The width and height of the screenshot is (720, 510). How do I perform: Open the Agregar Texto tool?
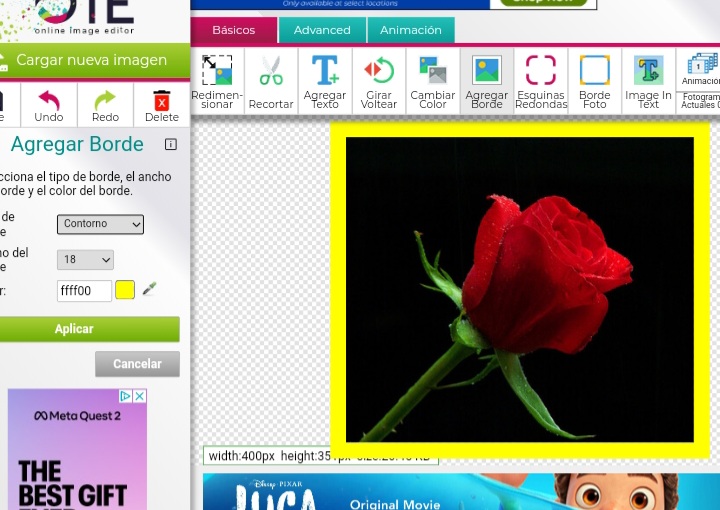coord(325,80)
